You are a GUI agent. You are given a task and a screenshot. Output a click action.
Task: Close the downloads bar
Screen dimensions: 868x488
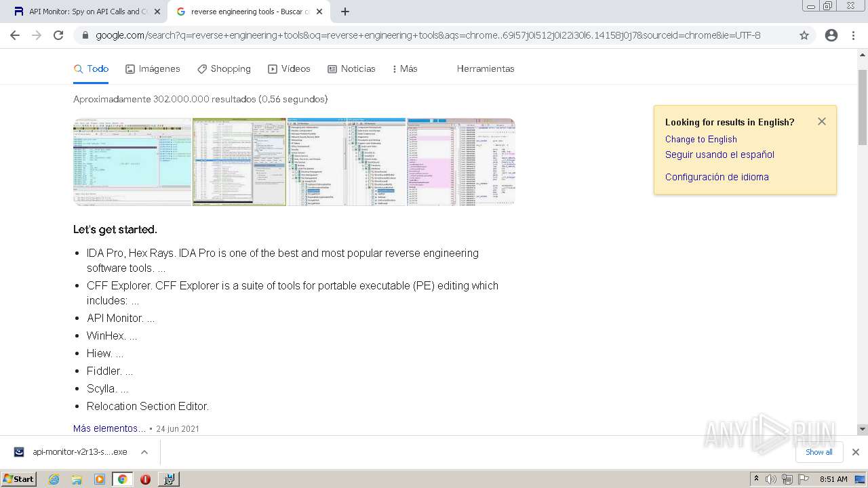(x=855, y=452)
